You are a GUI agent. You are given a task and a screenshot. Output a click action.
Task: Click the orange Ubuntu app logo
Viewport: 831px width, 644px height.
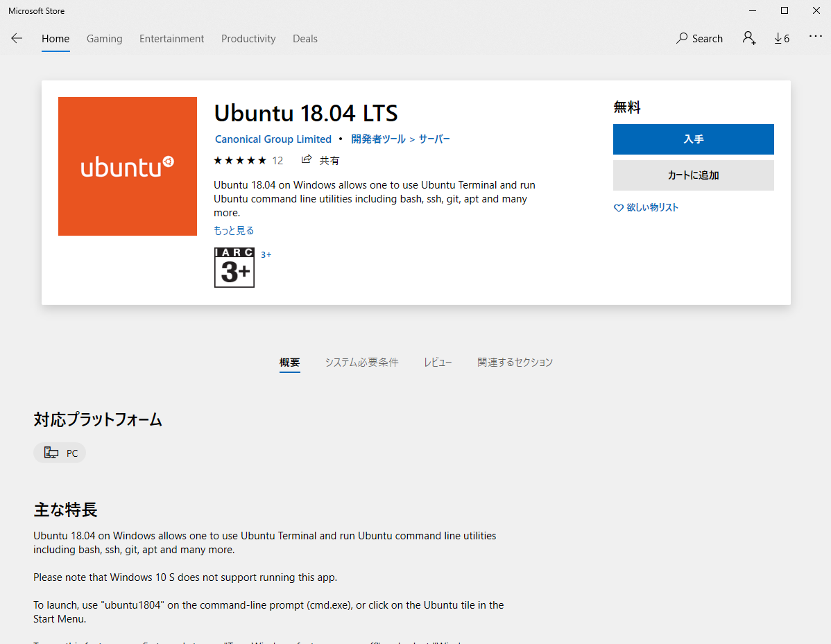128,166
